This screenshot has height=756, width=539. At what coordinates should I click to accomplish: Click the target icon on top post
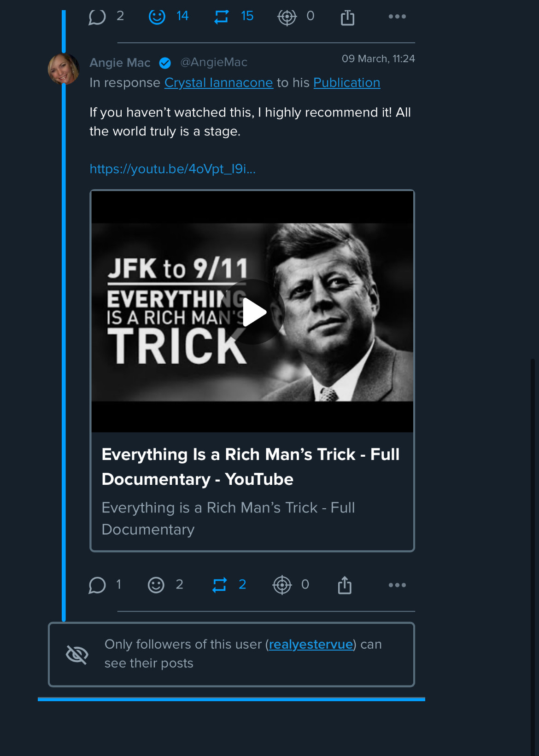[287, 17]
